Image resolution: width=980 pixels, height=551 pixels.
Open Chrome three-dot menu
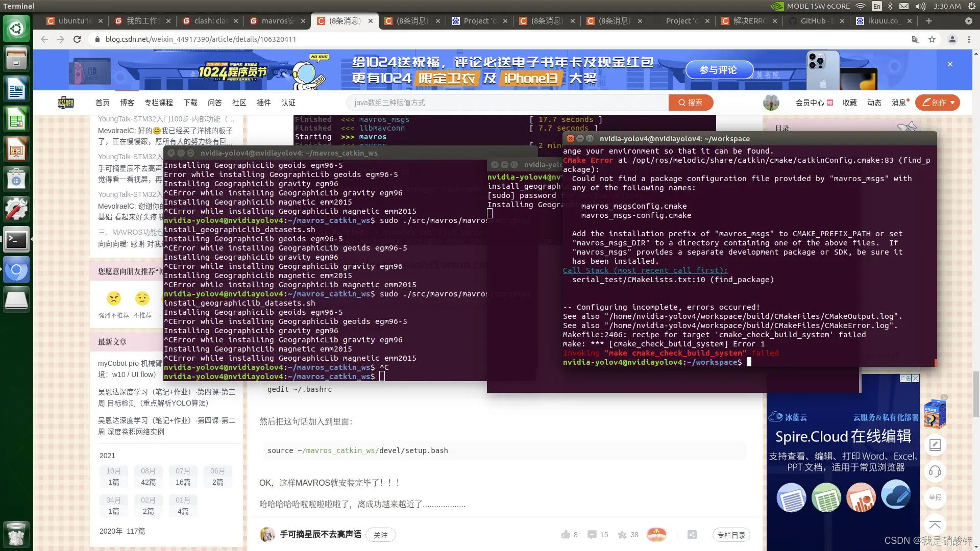point(969,39)
